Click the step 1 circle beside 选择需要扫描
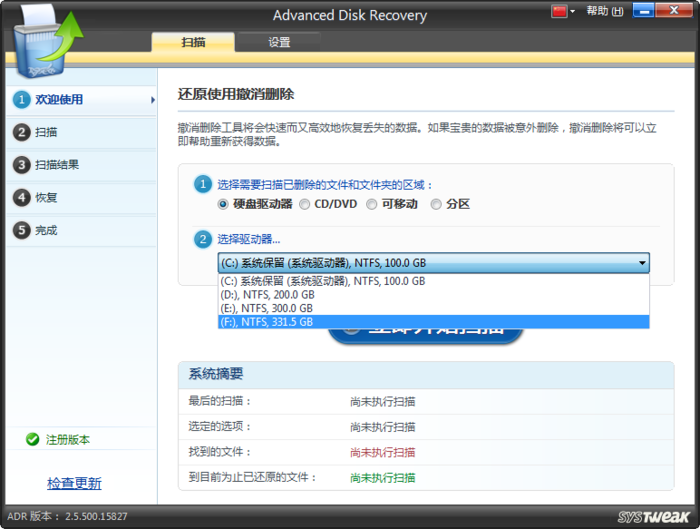Screen dimensions: 700x529 click(203, 184)
